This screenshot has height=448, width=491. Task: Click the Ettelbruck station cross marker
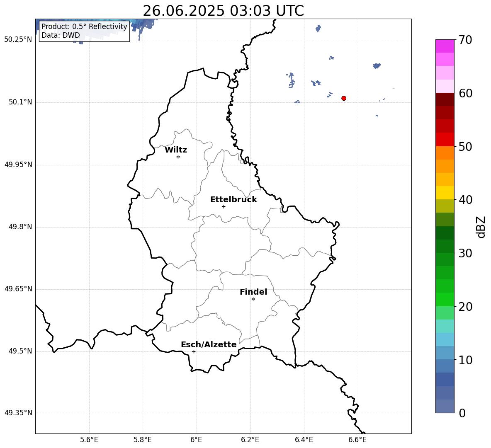224,206
